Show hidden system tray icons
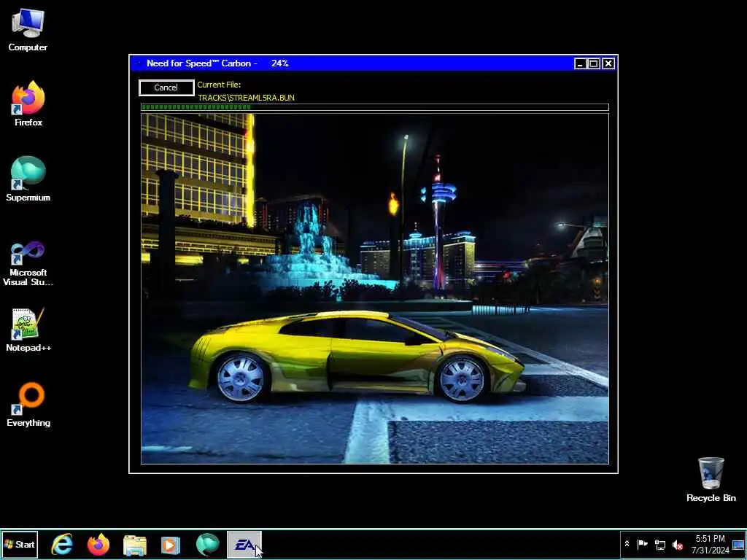This screenshot has height=560, width=747. click(627, 544)
